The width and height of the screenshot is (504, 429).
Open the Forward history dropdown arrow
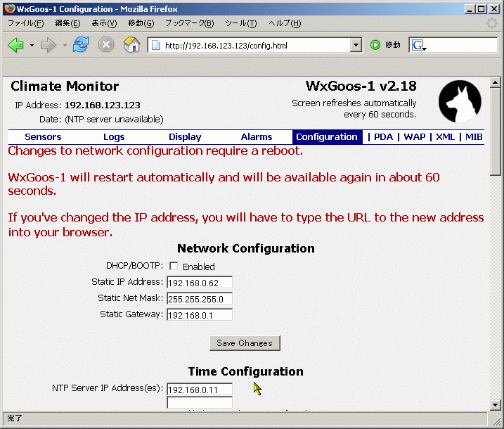(x=65, y=45)
